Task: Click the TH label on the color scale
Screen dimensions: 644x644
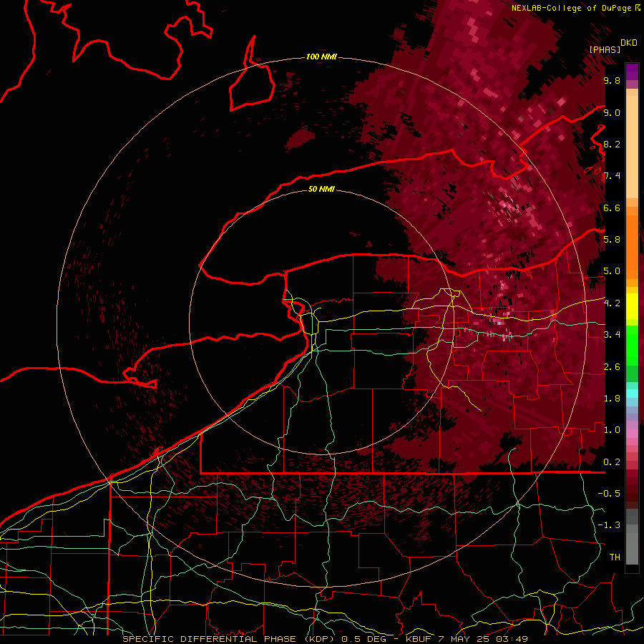Action: (x=615, y=557)
